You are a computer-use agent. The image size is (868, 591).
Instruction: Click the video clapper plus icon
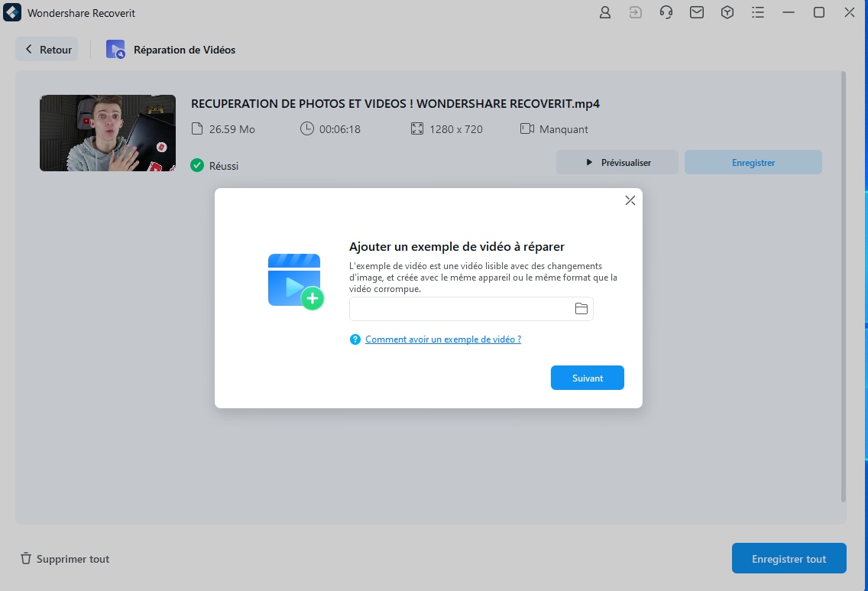tap(296, 281)
